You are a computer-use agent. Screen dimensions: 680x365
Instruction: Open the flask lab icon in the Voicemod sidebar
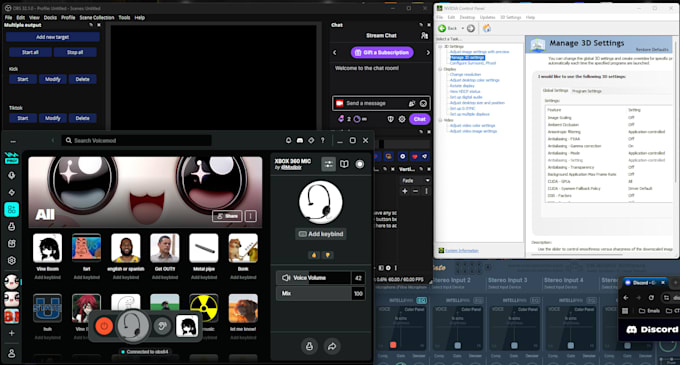(x=12, y=226)
